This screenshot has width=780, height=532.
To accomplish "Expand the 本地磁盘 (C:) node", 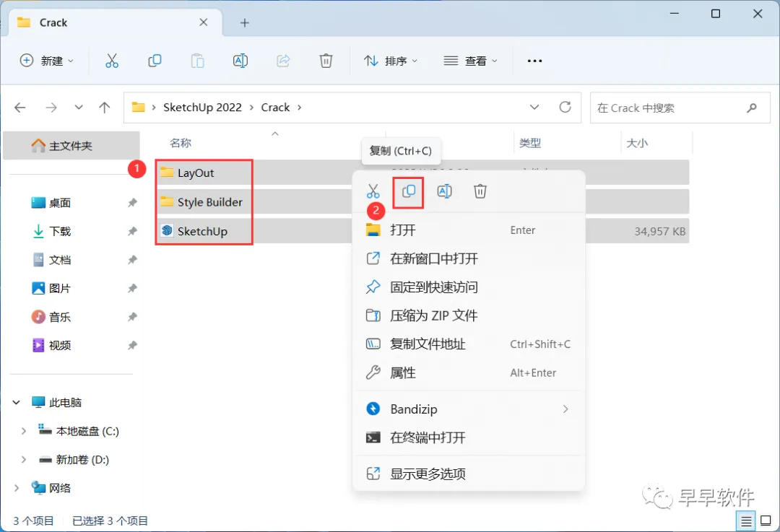I will click(23, 431).
